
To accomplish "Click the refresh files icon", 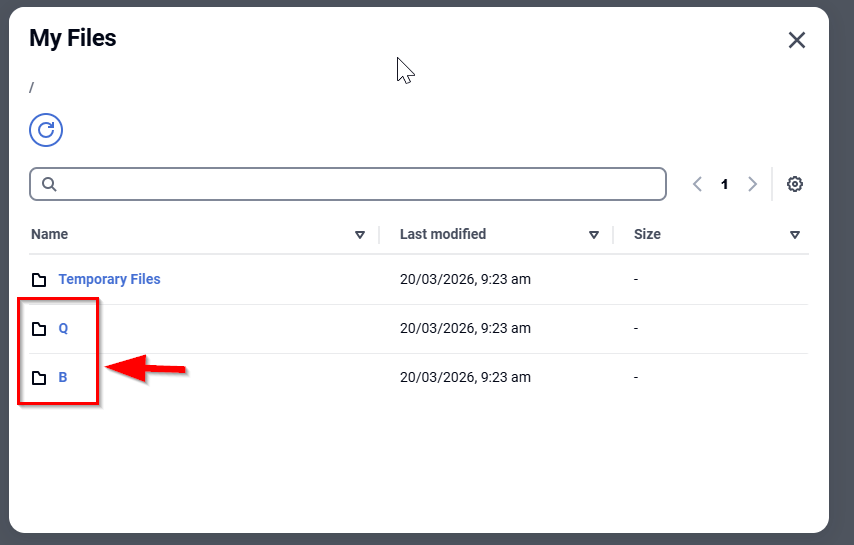I will point(46,129).
